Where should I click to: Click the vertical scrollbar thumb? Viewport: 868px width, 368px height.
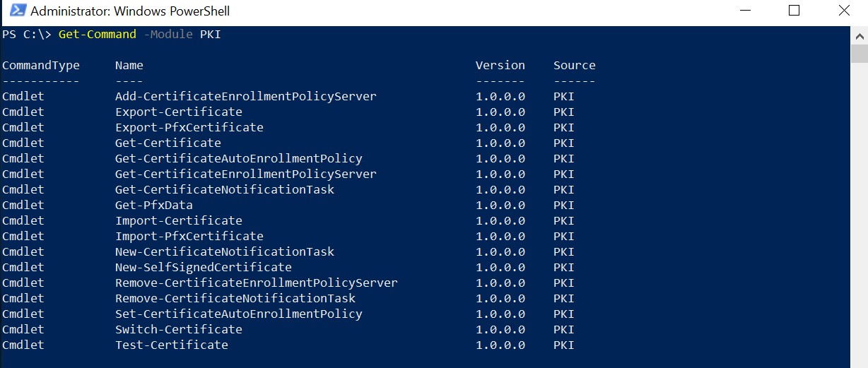[x=859, y=54]
